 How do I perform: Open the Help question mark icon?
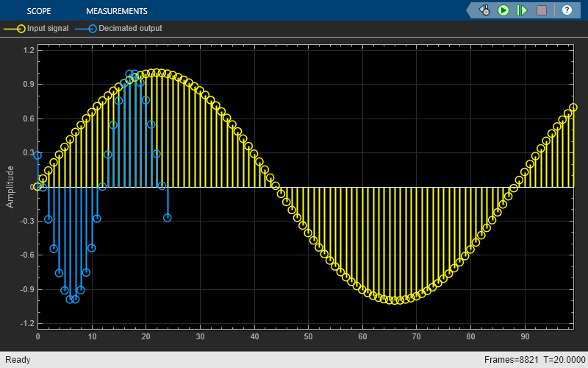click(567, 10)
